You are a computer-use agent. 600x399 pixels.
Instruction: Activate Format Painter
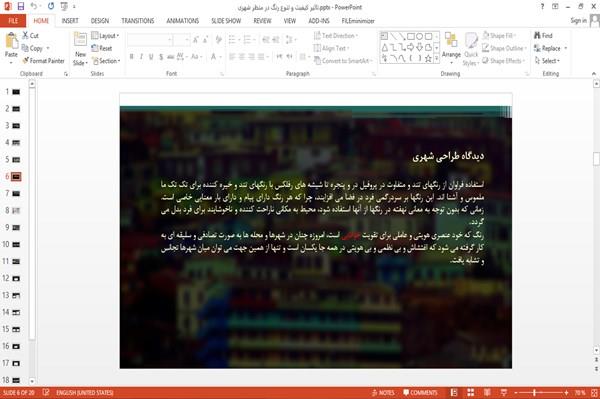point(43,60)
